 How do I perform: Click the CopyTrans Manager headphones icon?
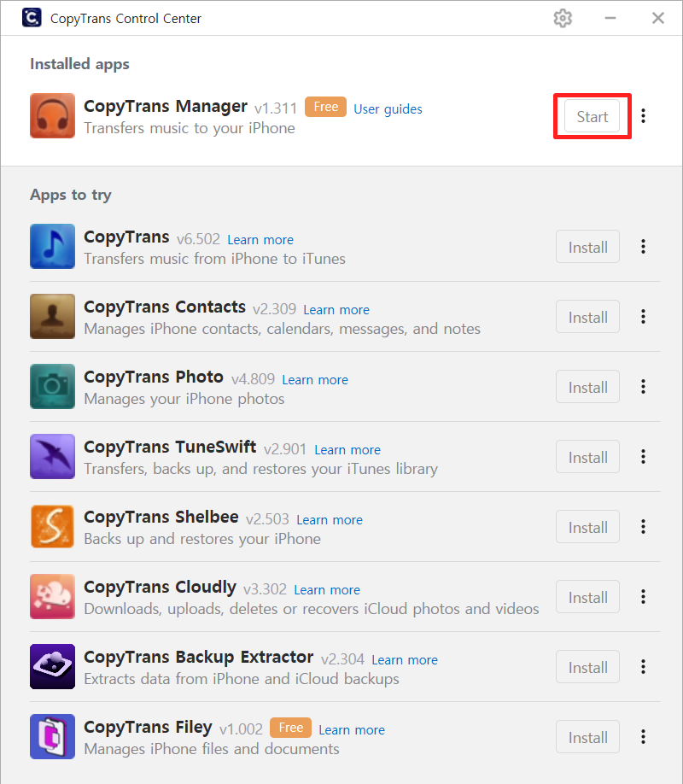tap(52, 115)
